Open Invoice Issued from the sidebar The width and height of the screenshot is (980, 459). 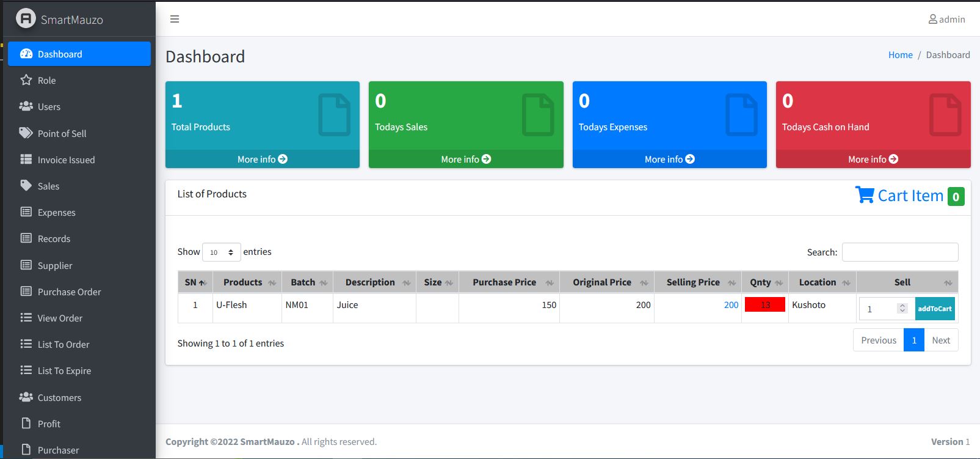[x=66, y=160]
